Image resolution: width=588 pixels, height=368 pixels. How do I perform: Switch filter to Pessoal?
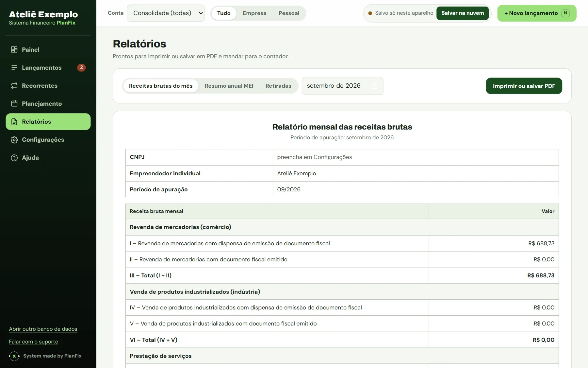(x=289, y=13)
